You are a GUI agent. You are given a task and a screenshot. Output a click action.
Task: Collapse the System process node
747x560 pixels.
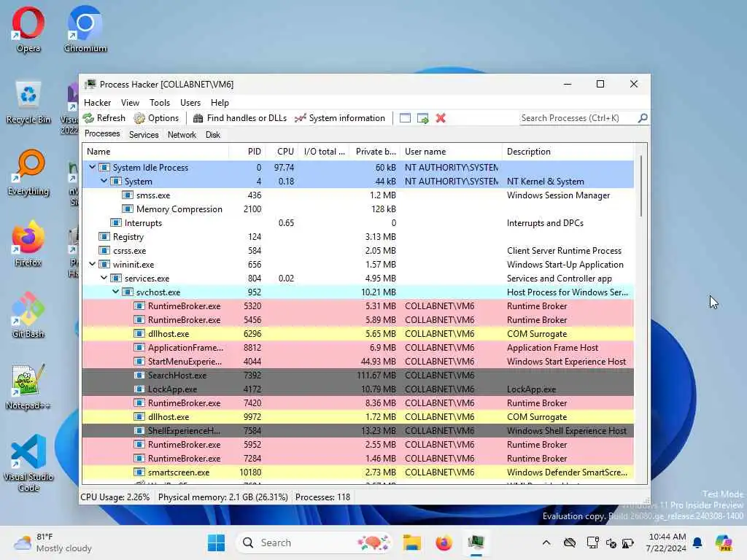pyautogui.click(x=104, y=181)
